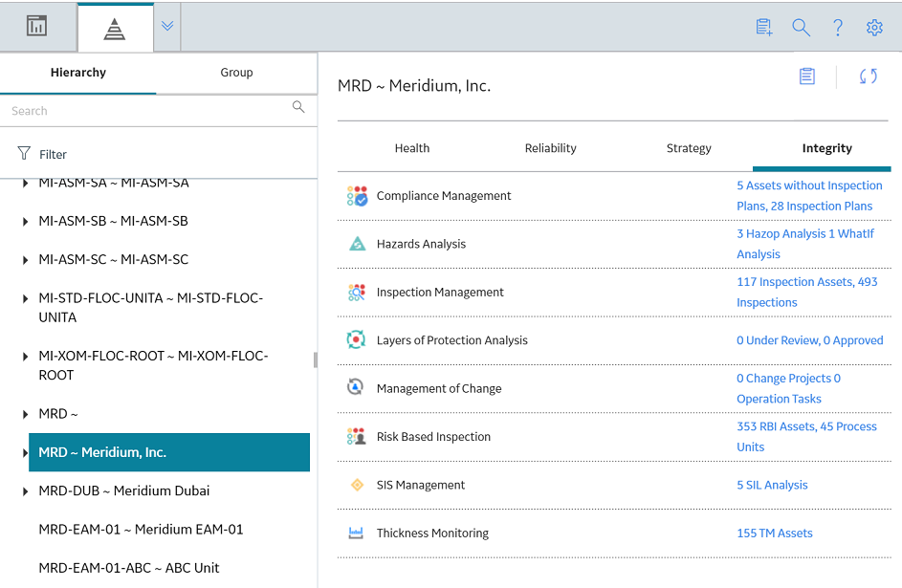Open the 155 TM Assets link
The width and height of the screenshot is (902, 588).
click(775, 534)
